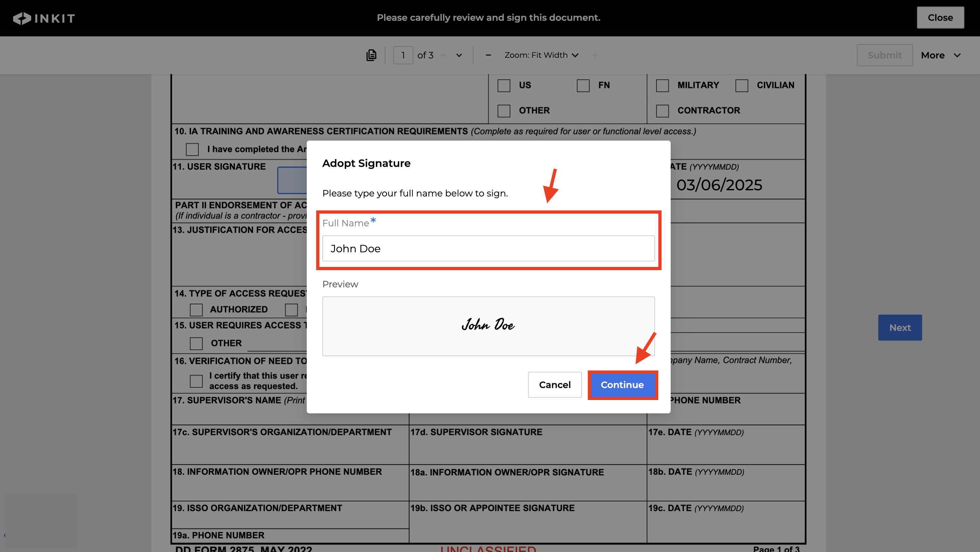The height and width of the screenshot is (552, 980).
Task: Expand the More menu
Action: (940, 55)
